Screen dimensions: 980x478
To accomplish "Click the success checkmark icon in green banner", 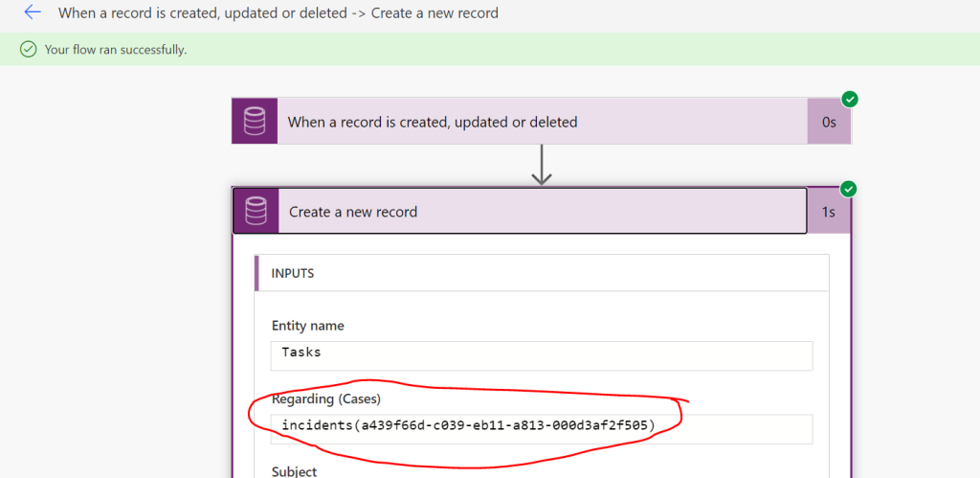I will (x=29, y=49).
